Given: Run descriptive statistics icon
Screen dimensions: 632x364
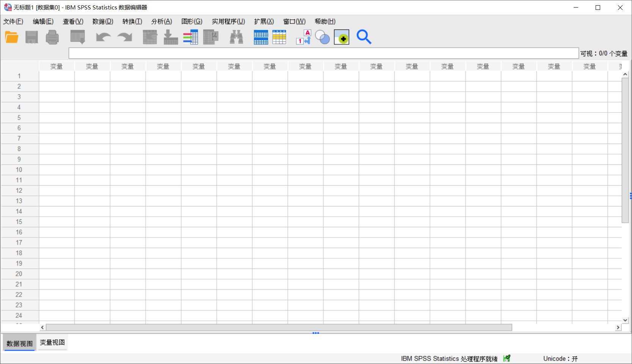Looking at the screenshot, I should tap(211, 37).
